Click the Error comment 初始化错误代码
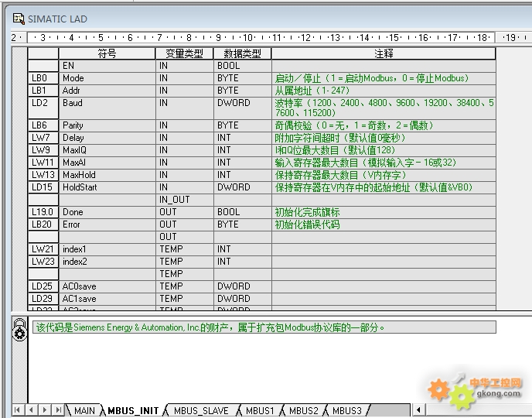 tap(384, 224)
